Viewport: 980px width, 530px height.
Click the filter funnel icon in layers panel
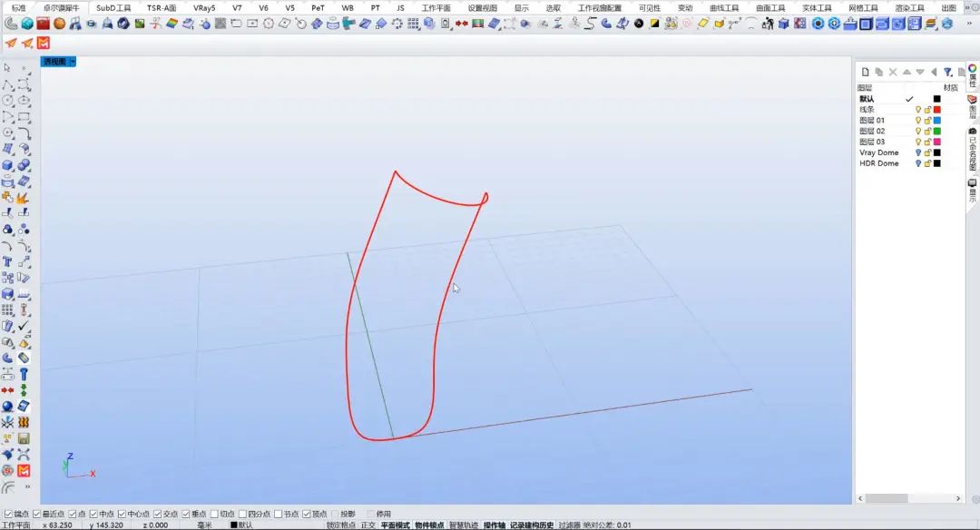[947, 72]
